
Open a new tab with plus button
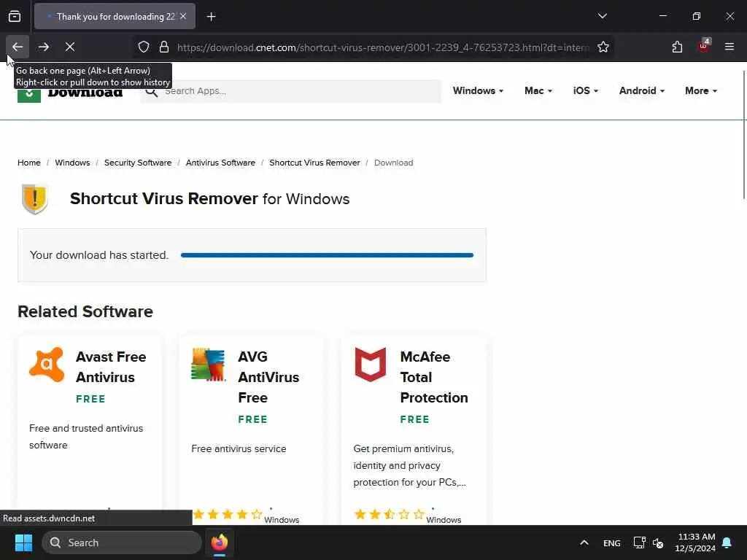212,17
